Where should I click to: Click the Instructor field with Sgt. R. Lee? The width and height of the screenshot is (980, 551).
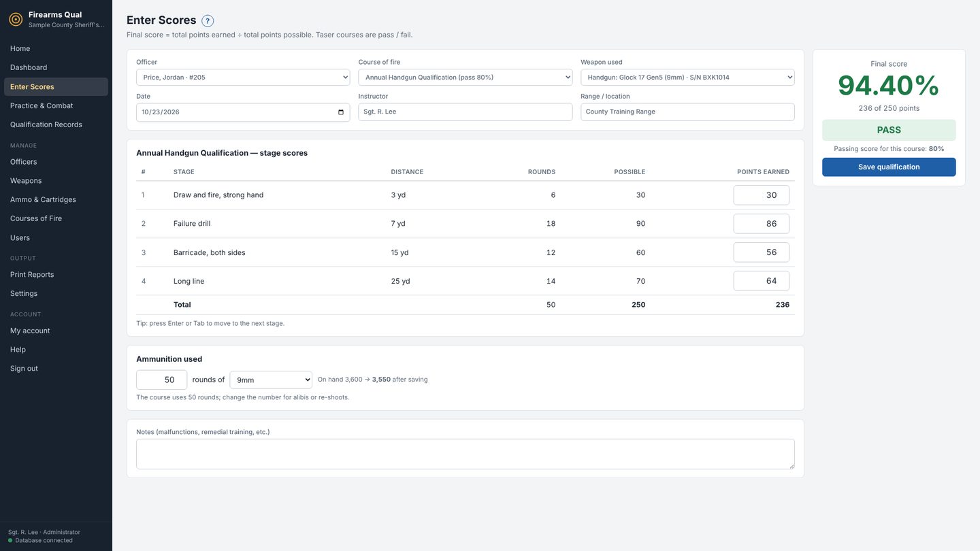(x=465, y=112)
